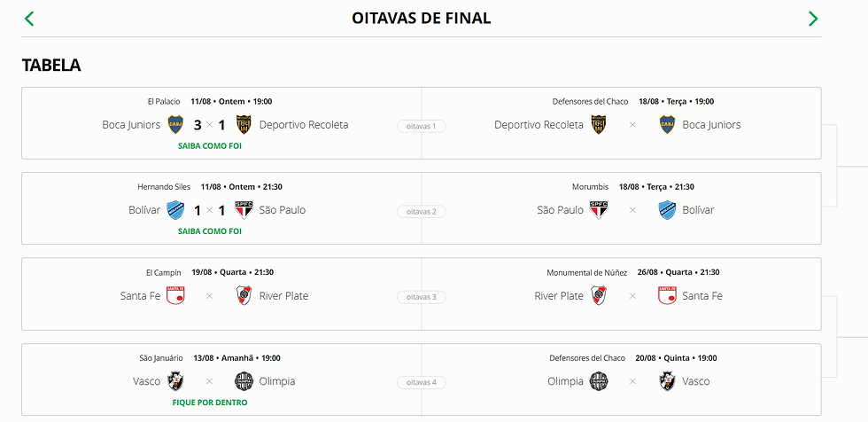Screen dimensions: 868x422
Task: Click Bolívar crest in Hernando Siles match
Action: (x=175, y=210)
